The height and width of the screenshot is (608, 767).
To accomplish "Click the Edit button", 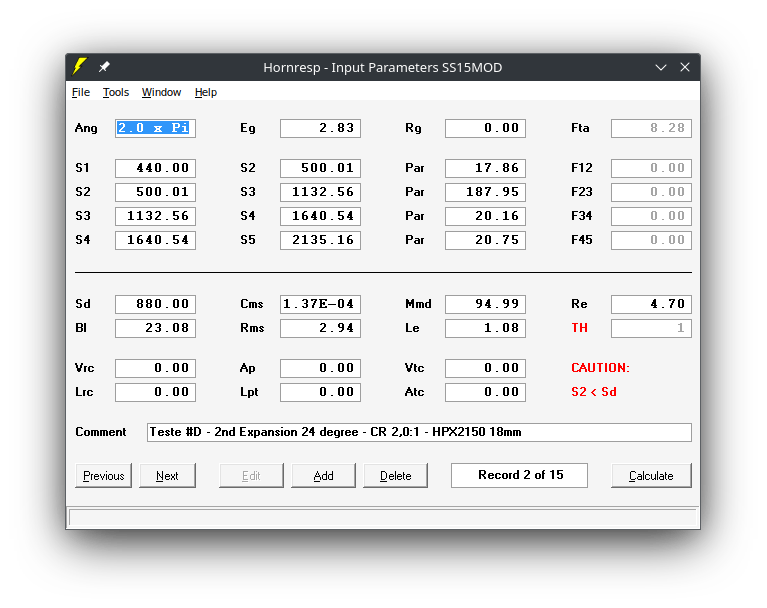I will pyautogui.click(x=251, y=475).
